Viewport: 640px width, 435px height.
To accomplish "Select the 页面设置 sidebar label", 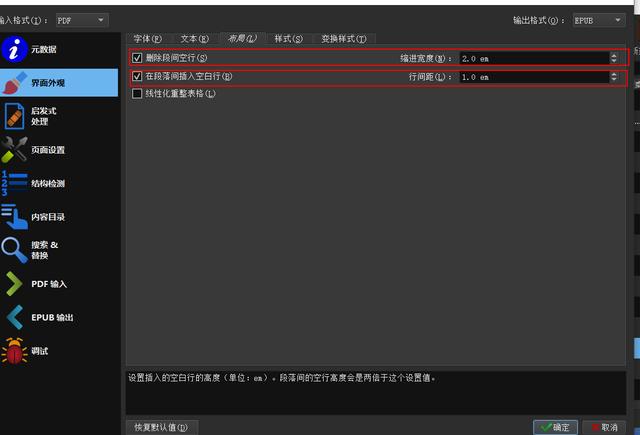I will [48, 150].
